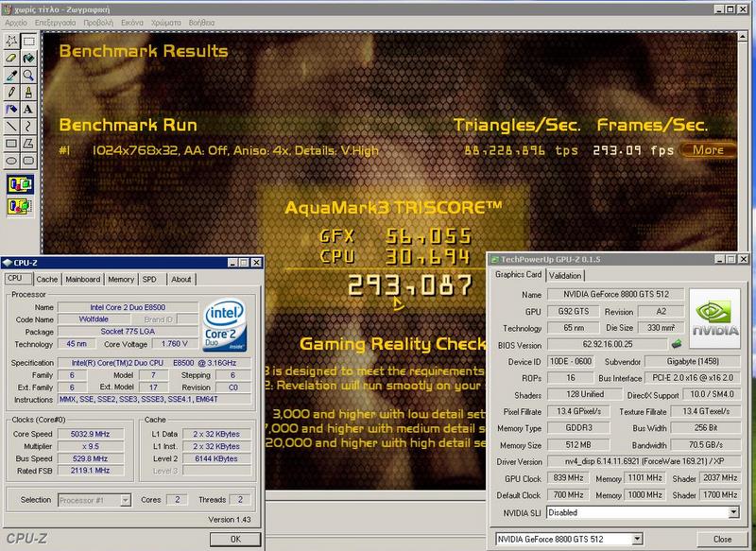The image size is (756, 551).
Task: Pick the Airbrush spray tool
Action: click(11, 109)
